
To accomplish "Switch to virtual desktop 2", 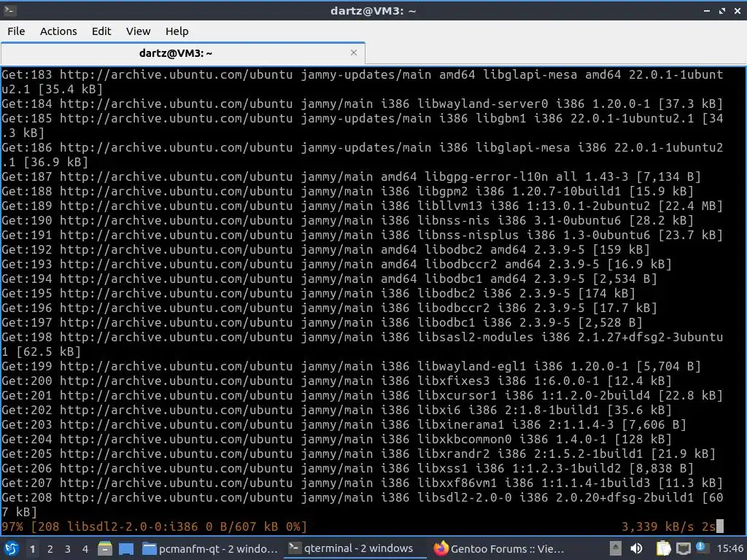I will point(50,549).
